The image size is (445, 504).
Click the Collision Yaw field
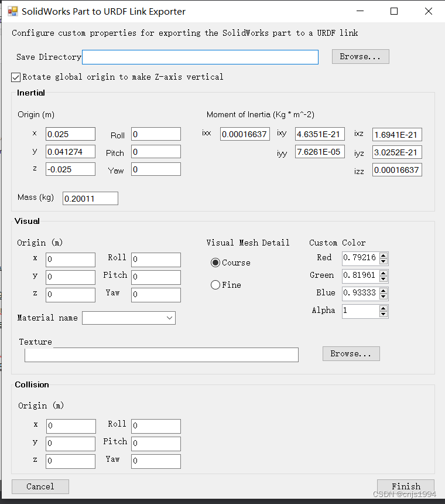point(156,462)
